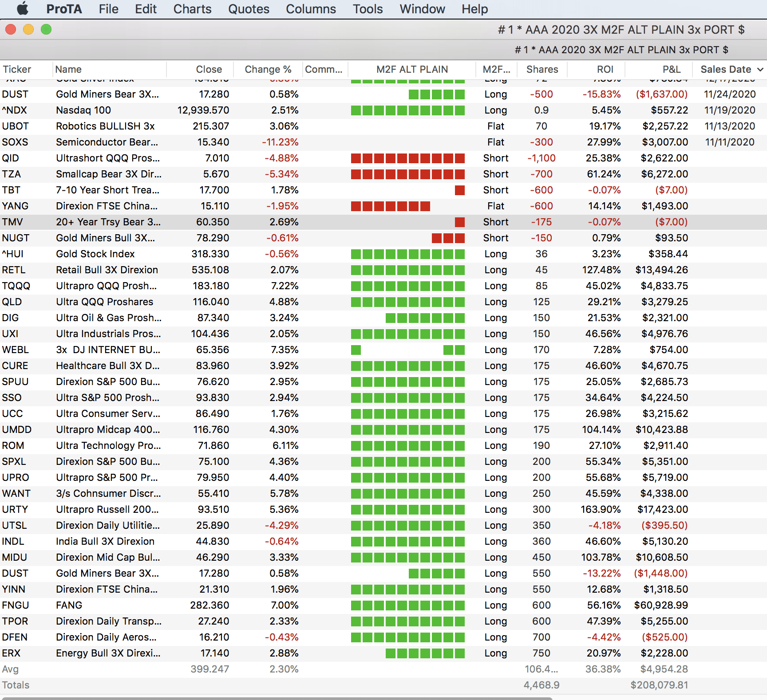Select the TMV ticker row
The width and height of the screenshot is (767, 700).
click(x=383, y=222)
